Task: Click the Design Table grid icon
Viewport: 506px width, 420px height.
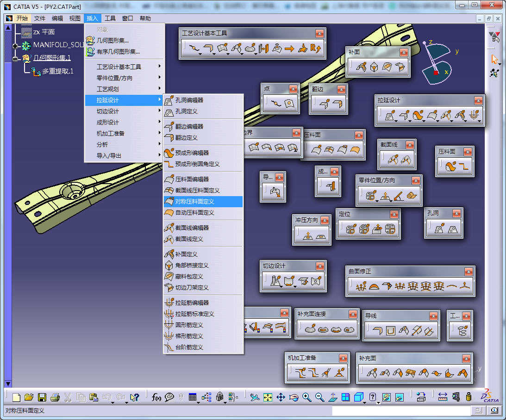Action: click(193, 397)
